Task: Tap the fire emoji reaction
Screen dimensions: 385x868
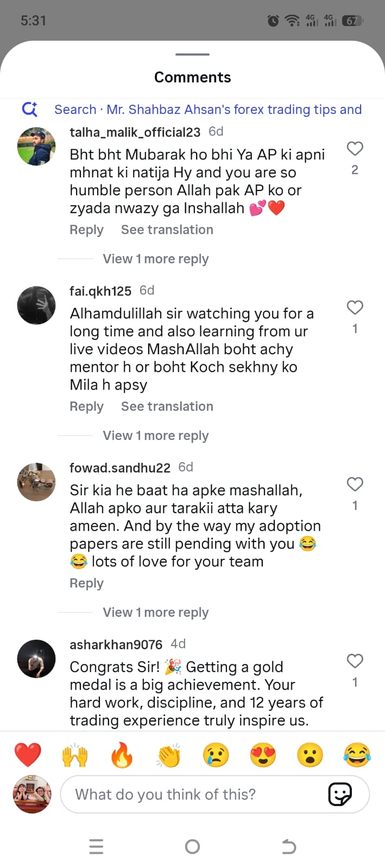Action: coord(122,755)
